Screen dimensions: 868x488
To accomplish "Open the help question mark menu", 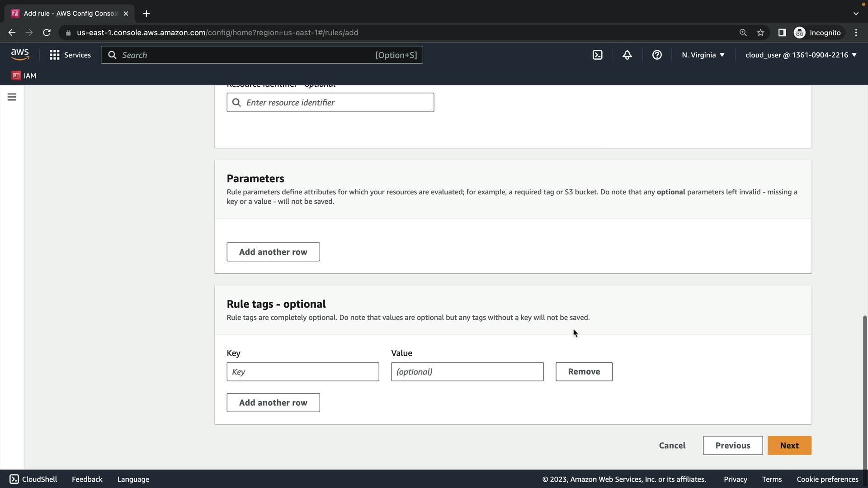I will [x=657, y=55].
